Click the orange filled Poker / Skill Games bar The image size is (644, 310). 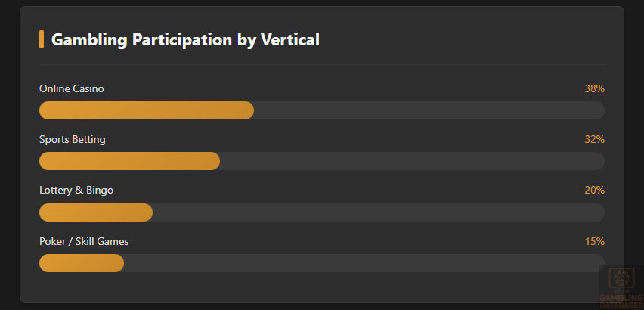(81, 263)
